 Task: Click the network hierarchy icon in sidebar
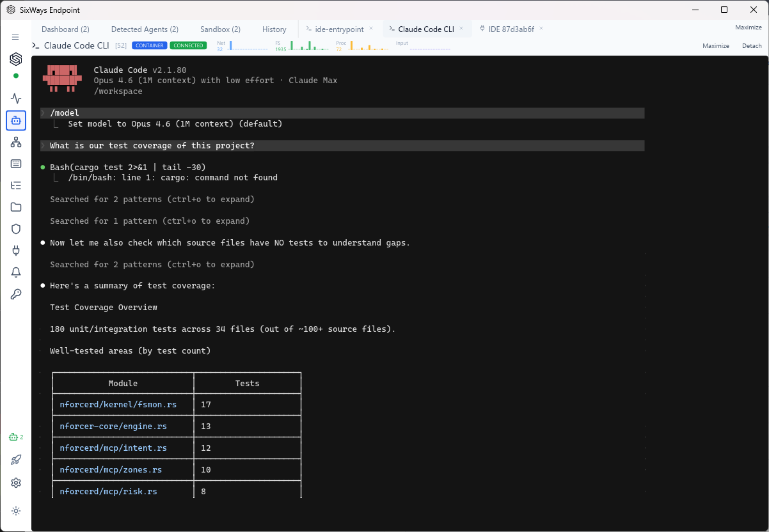coord(16,142)
